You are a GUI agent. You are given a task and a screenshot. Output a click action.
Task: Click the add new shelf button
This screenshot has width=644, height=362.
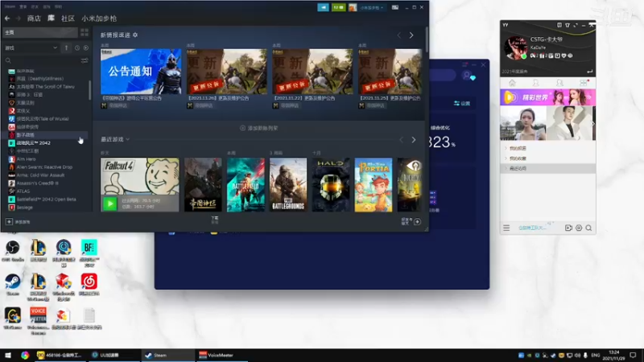[258, 128]
